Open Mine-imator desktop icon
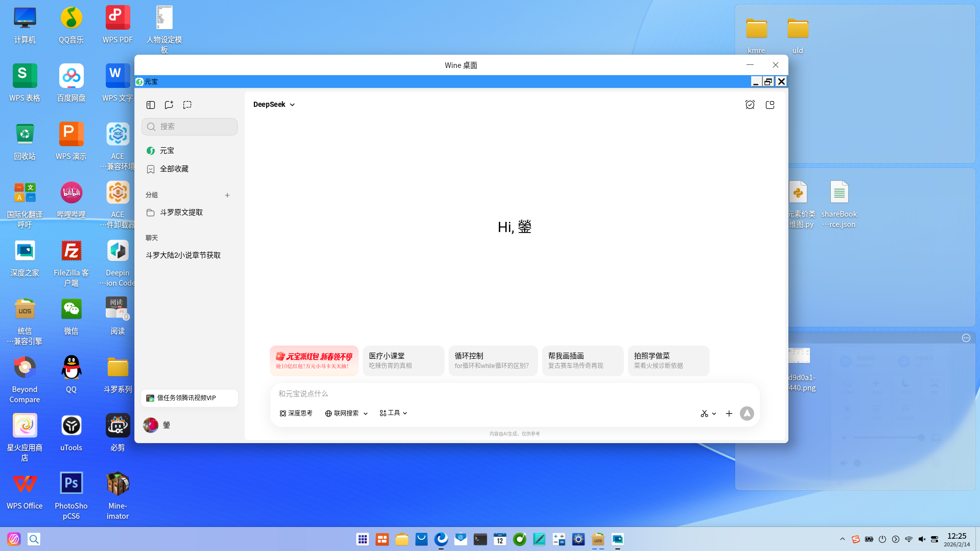The width and height of the screenshot is (980, 551). (118, 496)
